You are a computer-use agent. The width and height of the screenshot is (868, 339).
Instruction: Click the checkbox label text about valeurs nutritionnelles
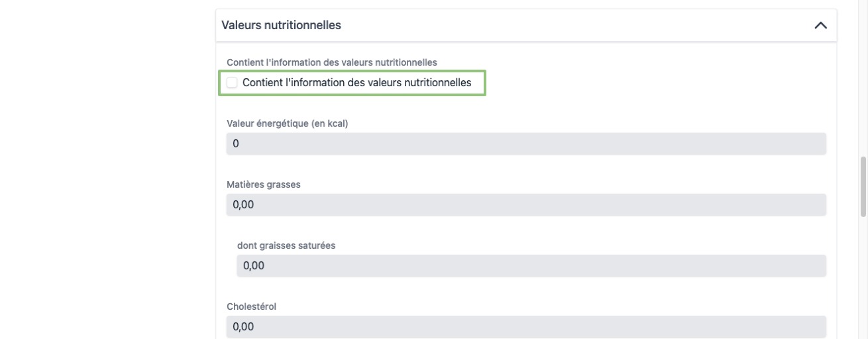[x=356, y=83]
